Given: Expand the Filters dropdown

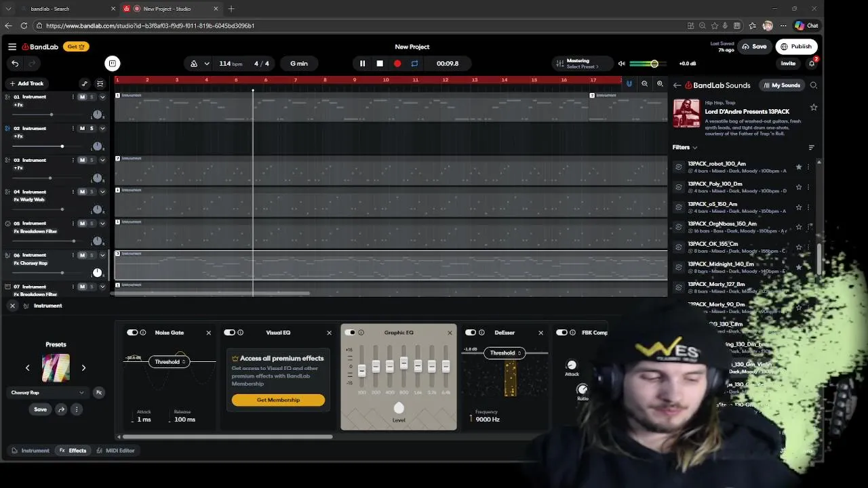Looking at the screenshot, I should (x=685, y=148).
